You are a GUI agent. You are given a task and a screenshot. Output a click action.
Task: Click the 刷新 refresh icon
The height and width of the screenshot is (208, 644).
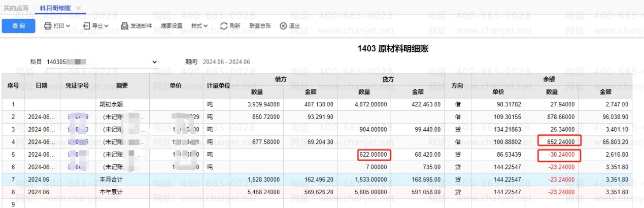tap(223, 25)
